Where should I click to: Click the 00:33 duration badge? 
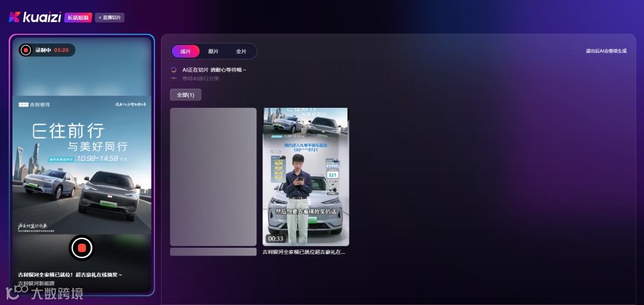[x=275, y=238]
